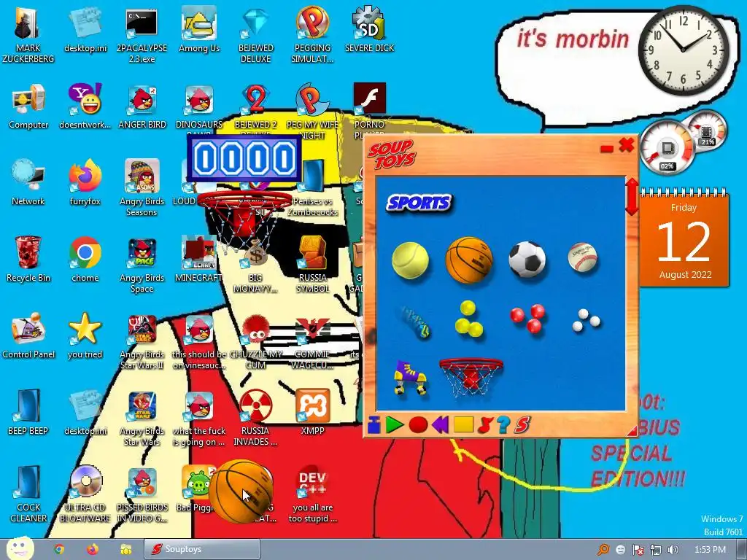Click the red record circle button
The height and width of the screenshot is (560, 747).
pos(418,425)
